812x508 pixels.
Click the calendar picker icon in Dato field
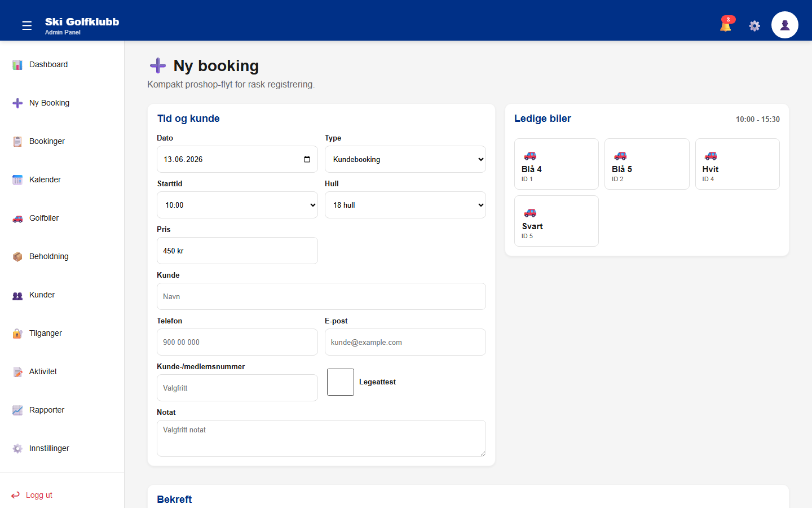click(x=307, y=159)
